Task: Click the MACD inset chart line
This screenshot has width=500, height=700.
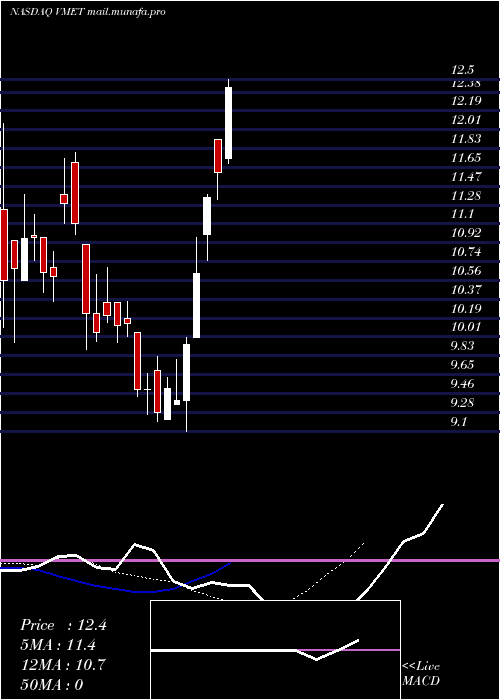Action: click(254, 650)
